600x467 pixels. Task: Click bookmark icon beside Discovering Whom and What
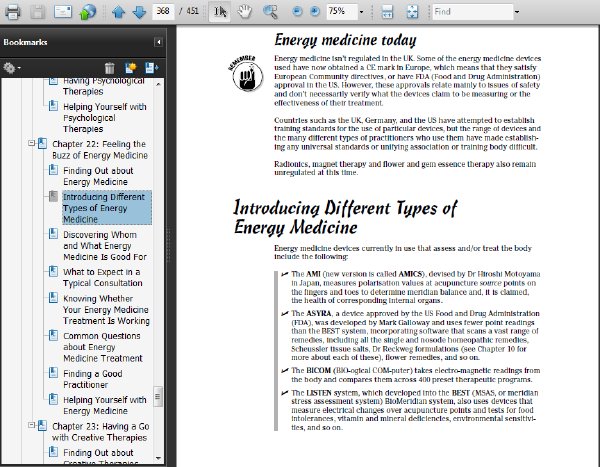[x=54, y=234]
